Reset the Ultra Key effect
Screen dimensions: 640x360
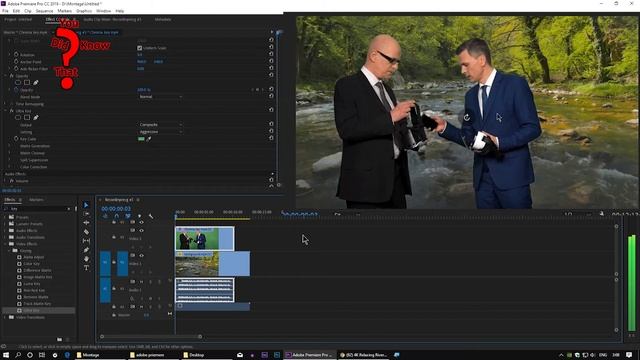pos(271,110)
